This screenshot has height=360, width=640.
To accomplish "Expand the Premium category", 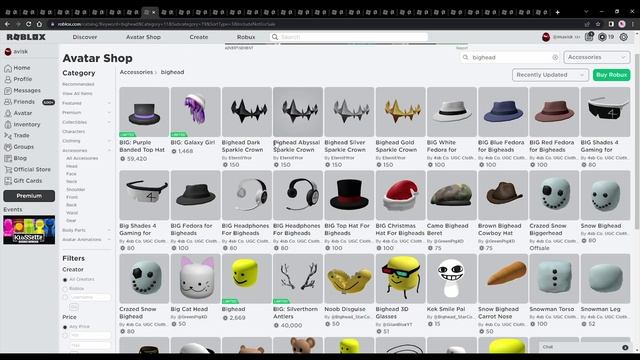I will point(109,113).
